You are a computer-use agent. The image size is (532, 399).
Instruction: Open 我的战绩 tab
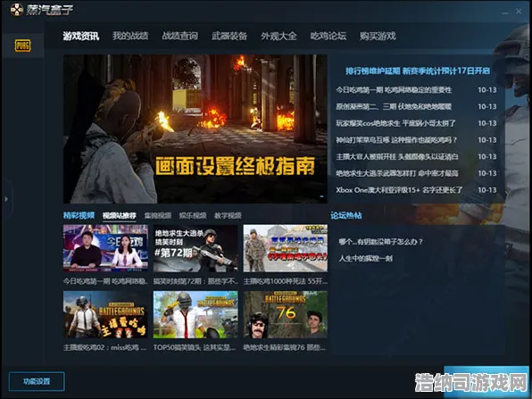coord(130,36)
